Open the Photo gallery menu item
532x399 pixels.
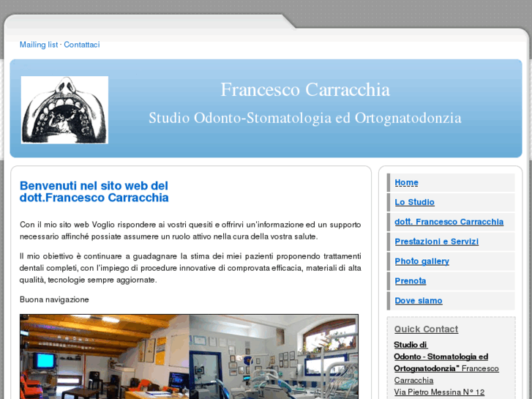422,261
